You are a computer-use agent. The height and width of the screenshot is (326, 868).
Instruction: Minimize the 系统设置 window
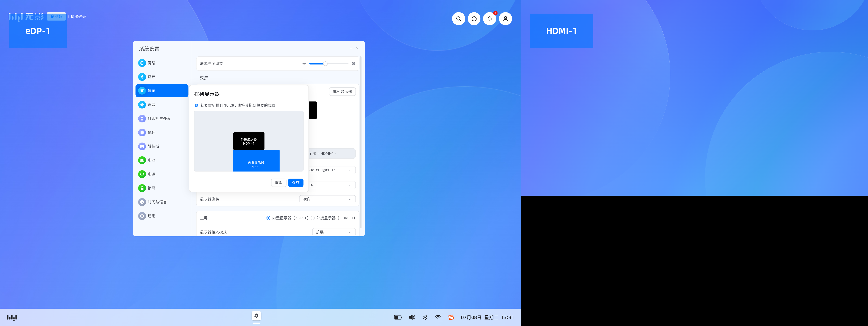pyautogui.click(x=351, y=48)
